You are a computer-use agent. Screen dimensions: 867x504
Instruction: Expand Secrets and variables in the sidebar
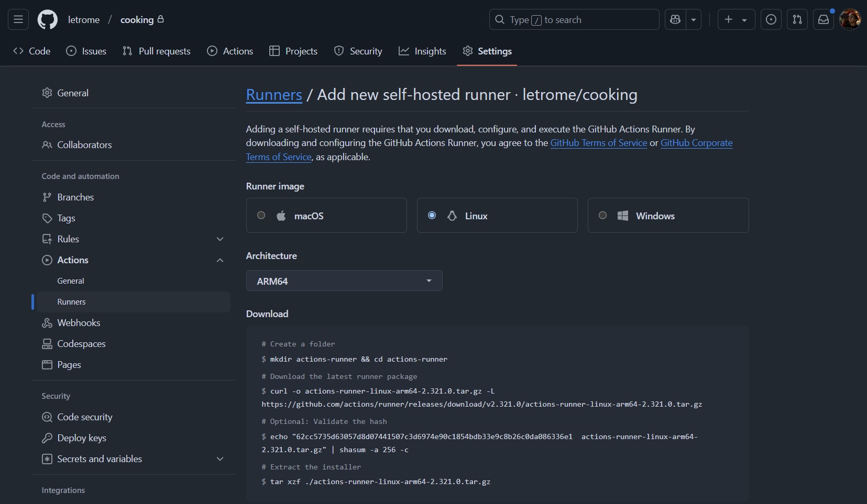(220, 458)
